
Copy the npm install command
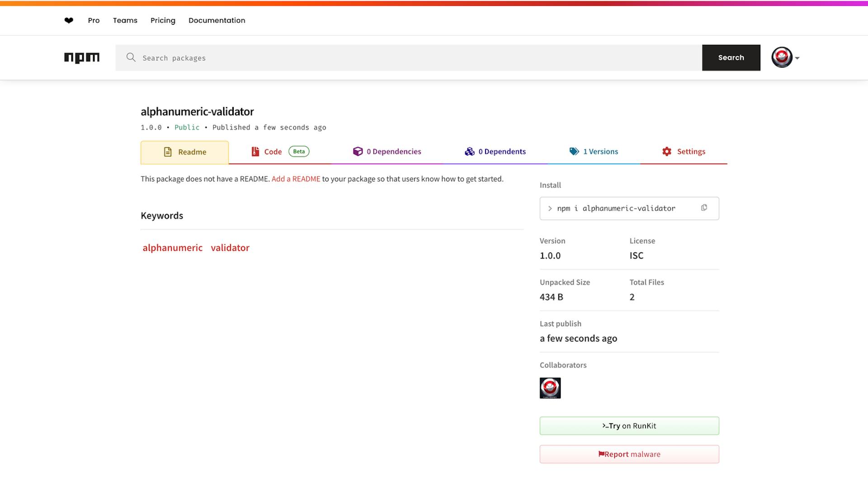704,208
